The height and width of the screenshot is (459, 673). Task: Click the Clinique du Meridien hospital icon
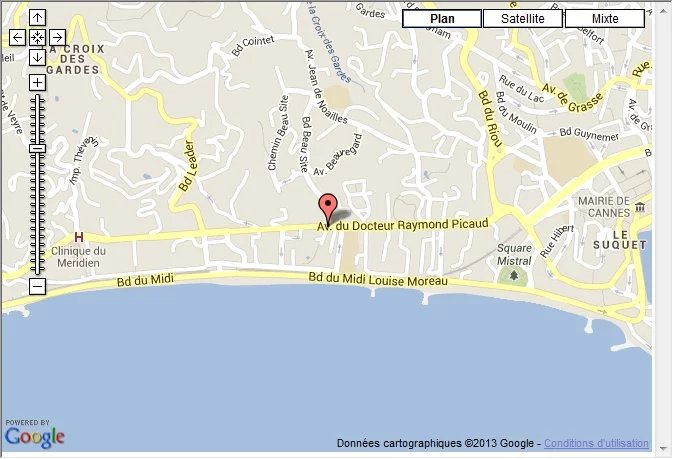(x=79, y=237)
